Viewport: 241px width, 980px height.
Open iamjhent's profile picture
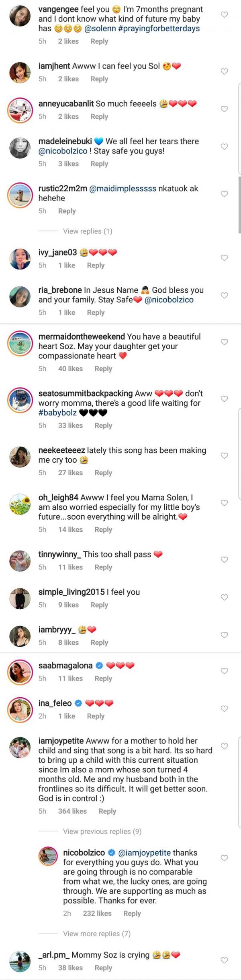click(20, 73)
